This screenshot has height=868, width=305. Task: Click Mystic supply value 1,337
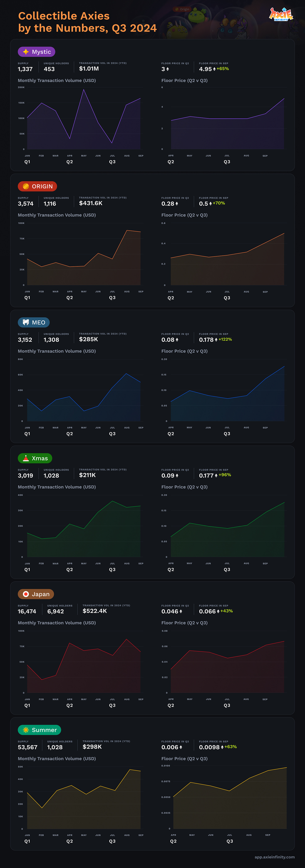coord(25,69)
